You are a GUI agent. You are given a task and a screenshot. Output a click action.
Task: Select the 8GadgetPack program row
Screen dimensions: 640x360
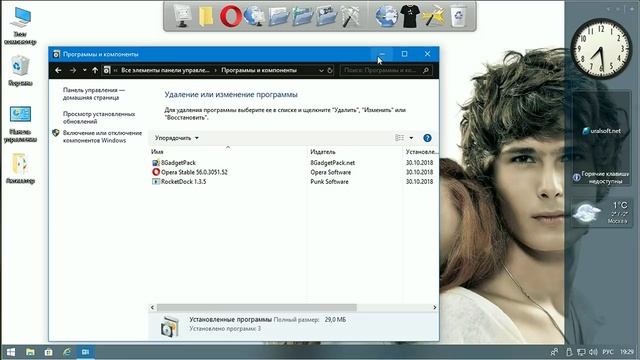tap(293, 162)
